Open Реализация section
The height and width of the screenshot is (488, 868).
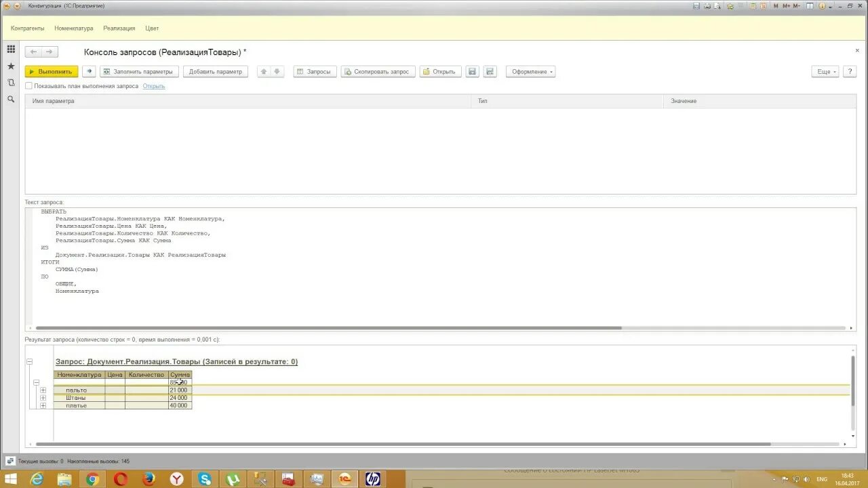pyautogui.click(x=119, y=28)
